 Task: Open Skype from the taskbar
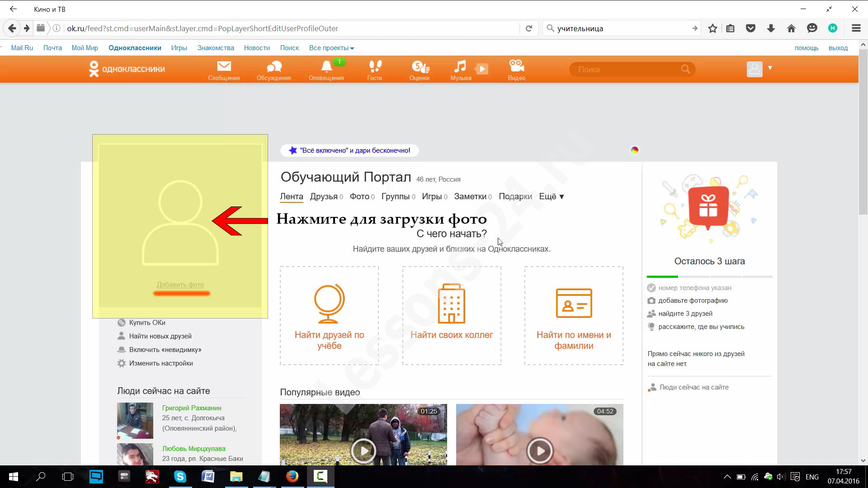click(180, 477)
